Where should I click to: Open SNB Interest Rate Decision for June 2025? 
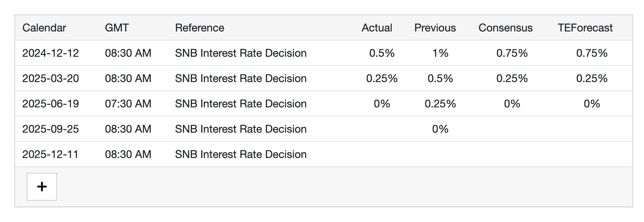(x=241, y=104)
